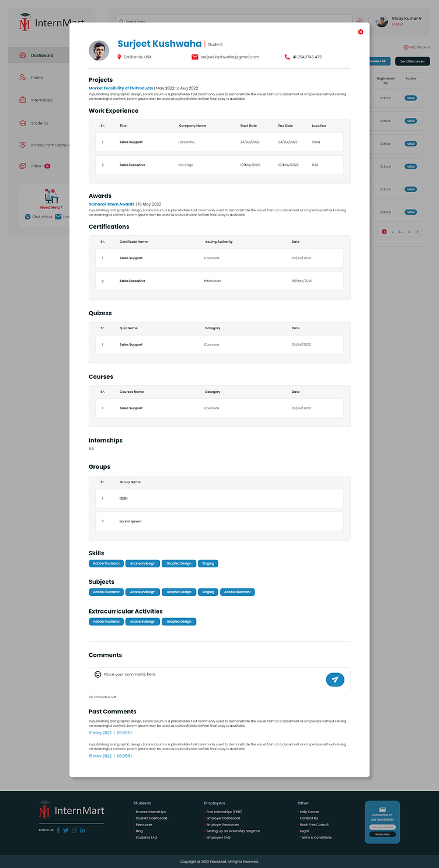
Task: Click Graphic Design tag under Extracurricular Activities
Action: (179, 622)
